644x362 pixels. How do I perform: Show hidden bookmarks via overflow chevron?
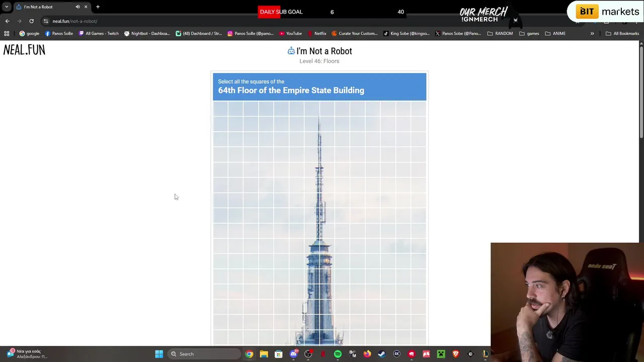(x=592, y=34)
